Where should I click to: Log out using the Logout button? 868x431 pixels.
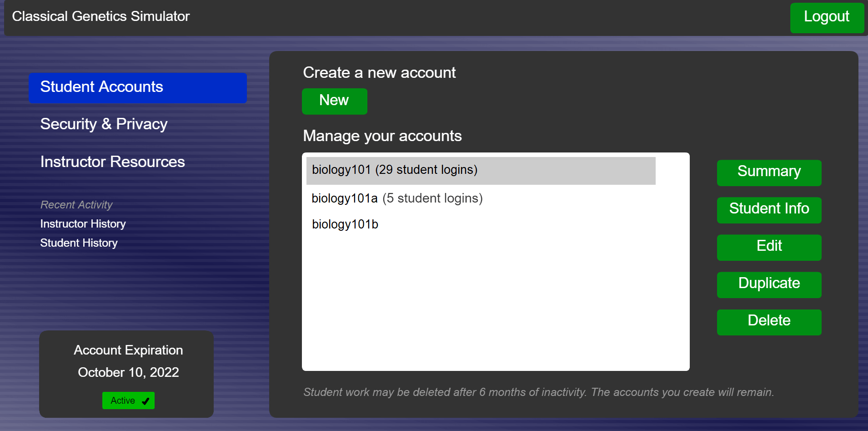pos(826,17)
